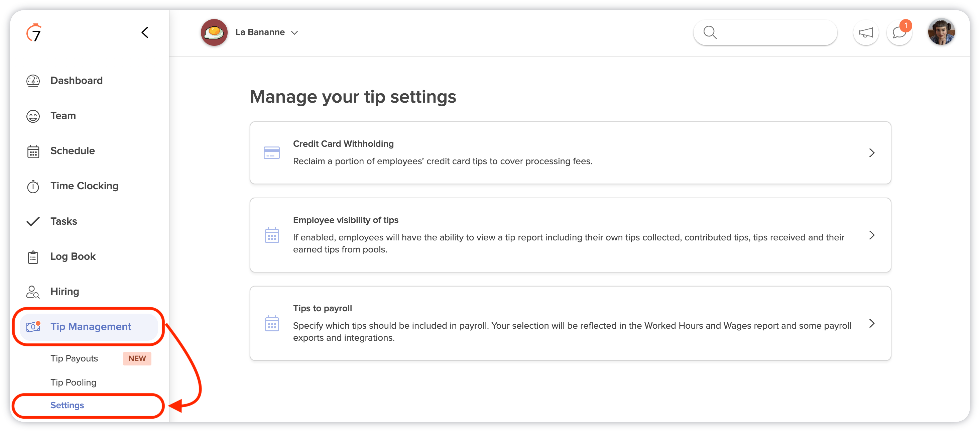Click the Team smiley icon
The height and width of the screenshot is (432, 980).
pos(33,116)
